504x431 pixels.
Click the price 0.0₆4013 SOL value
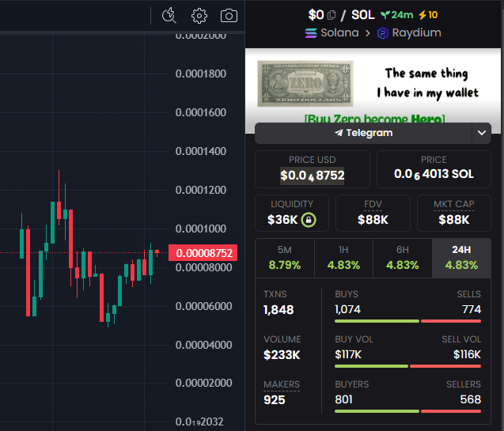coord(434,175)
